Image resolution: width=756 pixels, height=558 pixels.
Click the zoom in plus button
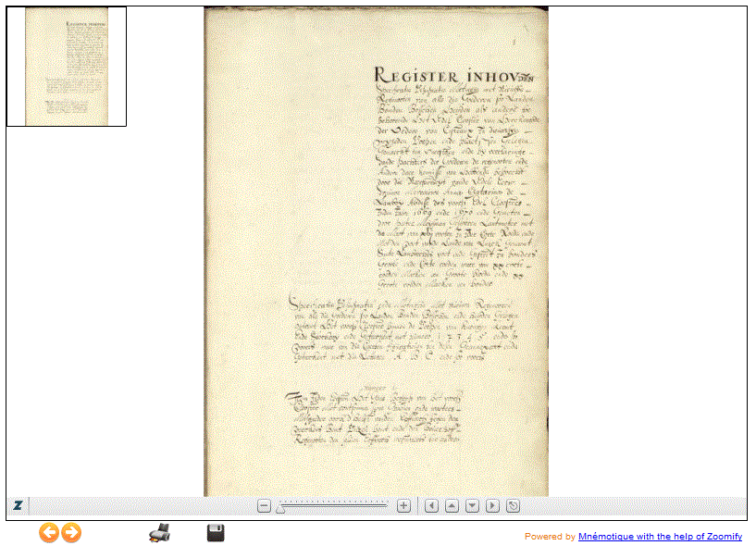click(403, 505)
